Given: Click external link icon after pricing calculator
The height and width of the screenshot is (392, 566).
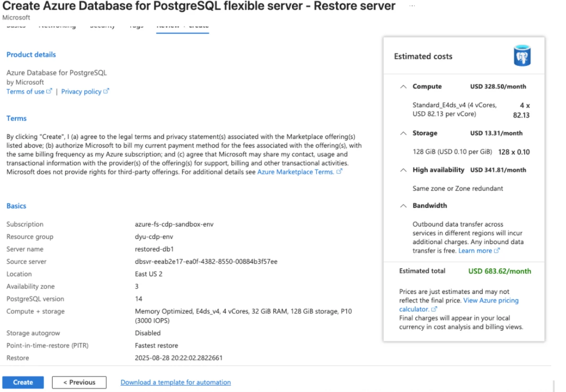Looking at the screenshot, I should click(x=434, y=309).
